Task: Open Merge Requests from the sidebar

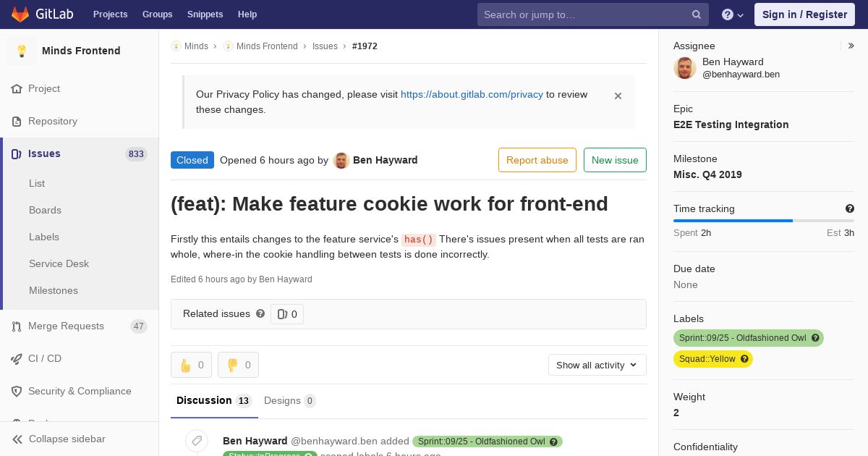Action: tap(66, 326)
